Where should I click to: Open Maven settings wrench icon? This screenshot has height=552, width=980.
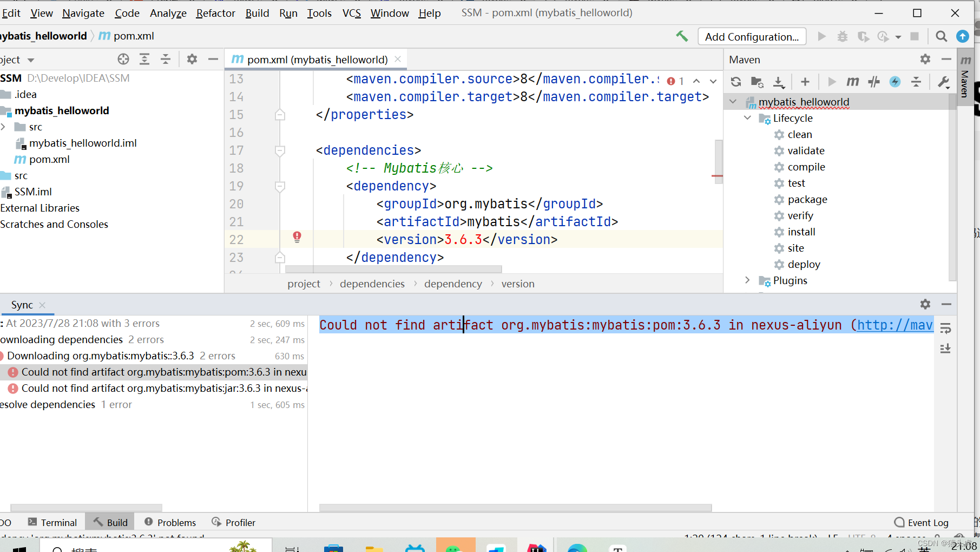943,82
